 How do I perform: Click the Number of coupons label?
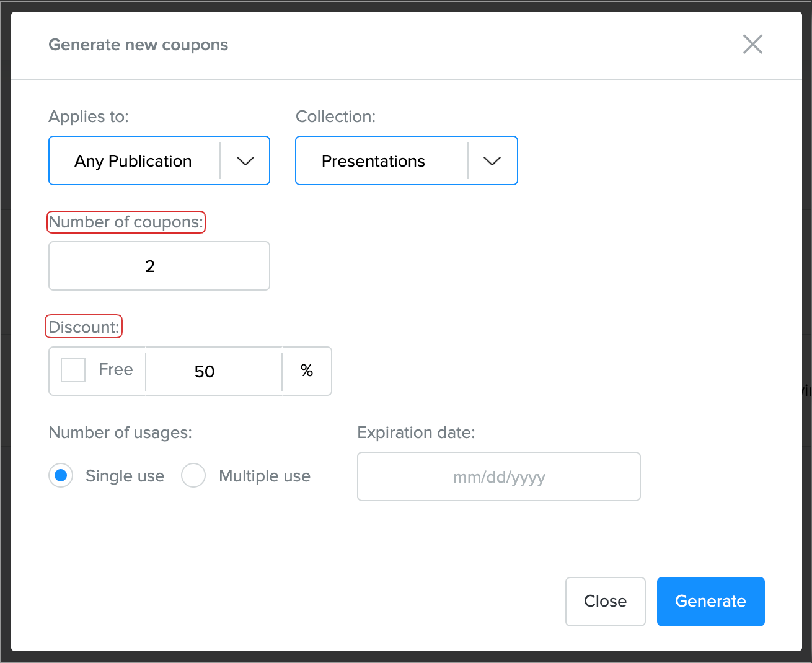tap(126, 222)
